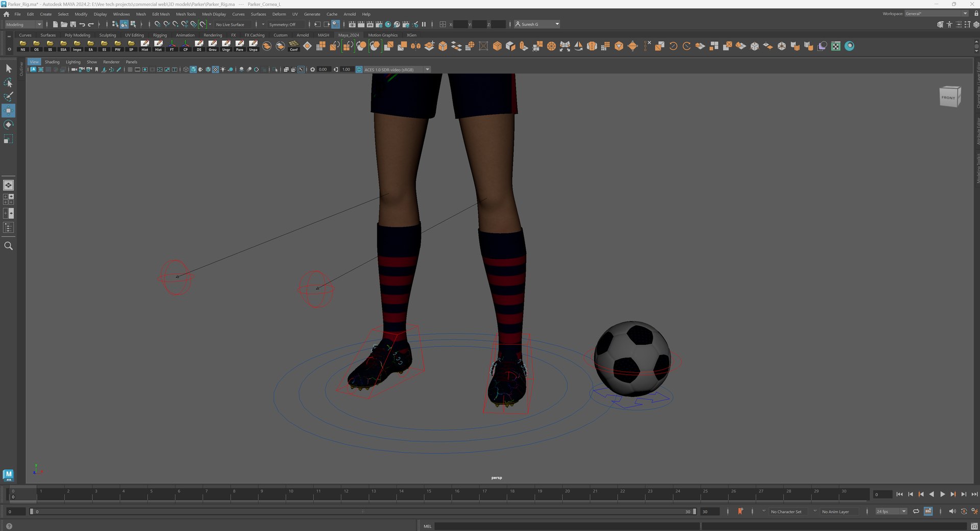Click the view cube FRONT face
The width and height of the screenshot is (980, 531).
948,97
